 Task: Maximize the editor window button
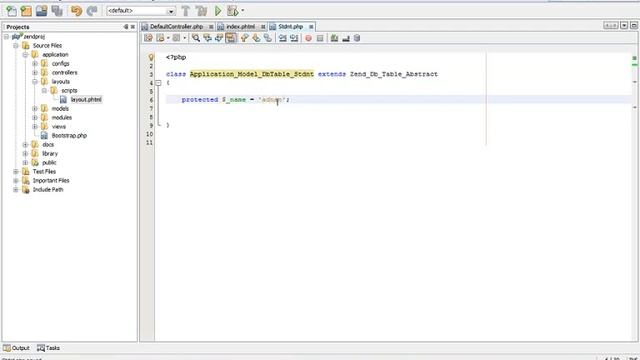tap(634, 25)
